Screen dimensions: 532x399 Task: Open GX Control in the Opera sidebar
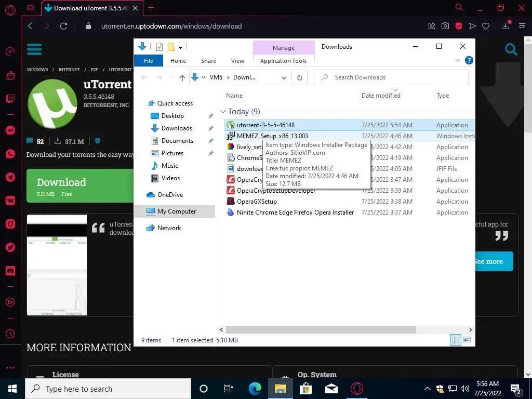pos(10,51)
